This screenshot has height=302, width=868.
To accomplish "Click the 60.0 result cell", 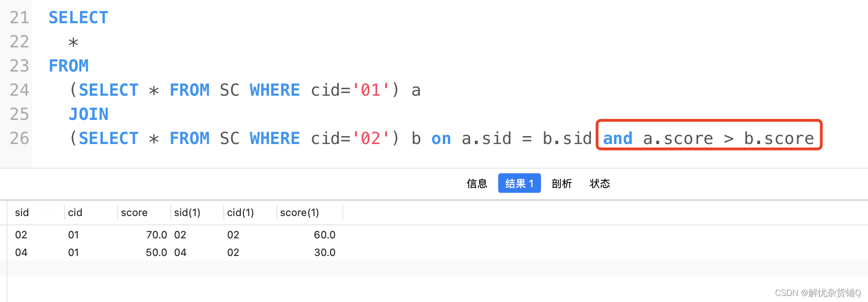I will tap(324, 235).
